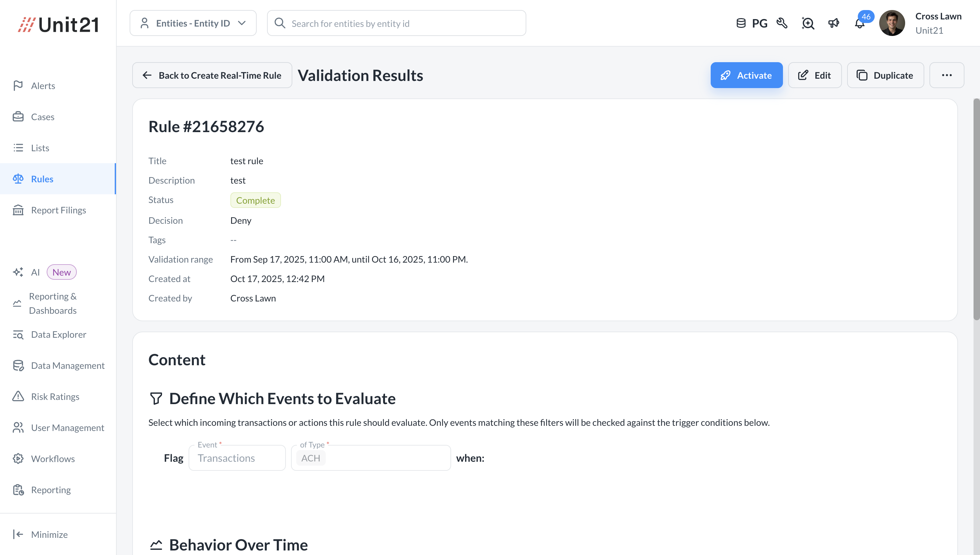The width and height of the screenshot is (980, 555).
Task: Click the vertical page scrollbar
Action: (x=976, y=210)
